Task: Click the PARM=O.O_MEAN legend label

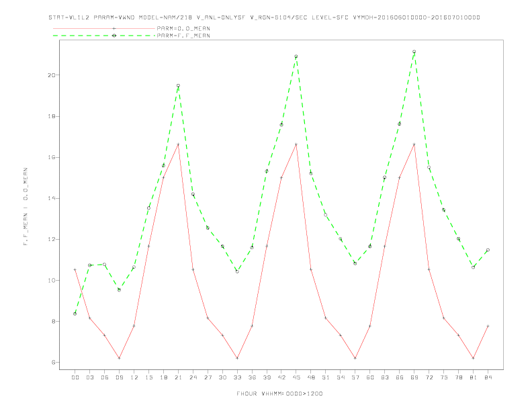Action: click(183, 28)
